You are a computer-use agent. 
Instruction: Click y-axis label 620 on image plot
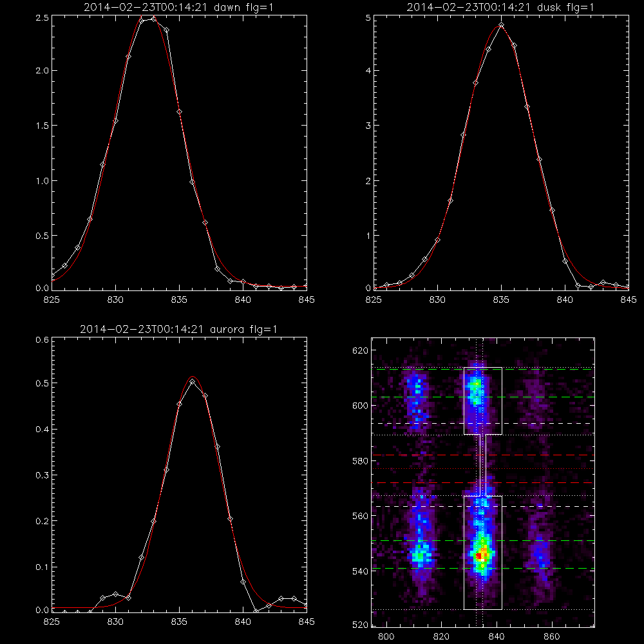tap(360, 350)
